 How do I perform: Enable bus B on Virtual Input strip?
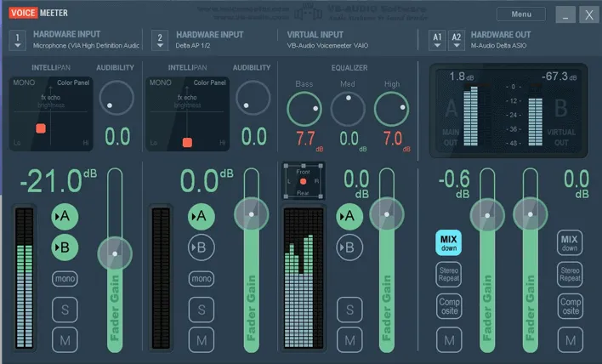coord(349,247)
